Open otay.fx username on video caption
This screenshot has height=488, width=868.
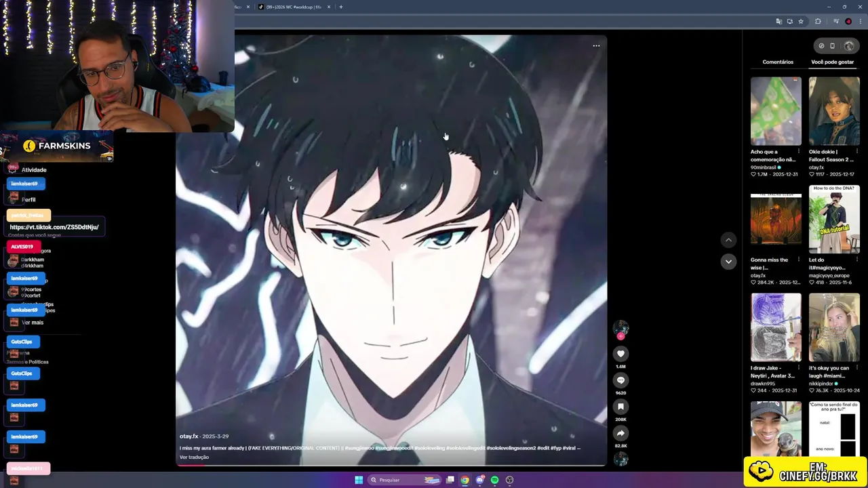189,436
